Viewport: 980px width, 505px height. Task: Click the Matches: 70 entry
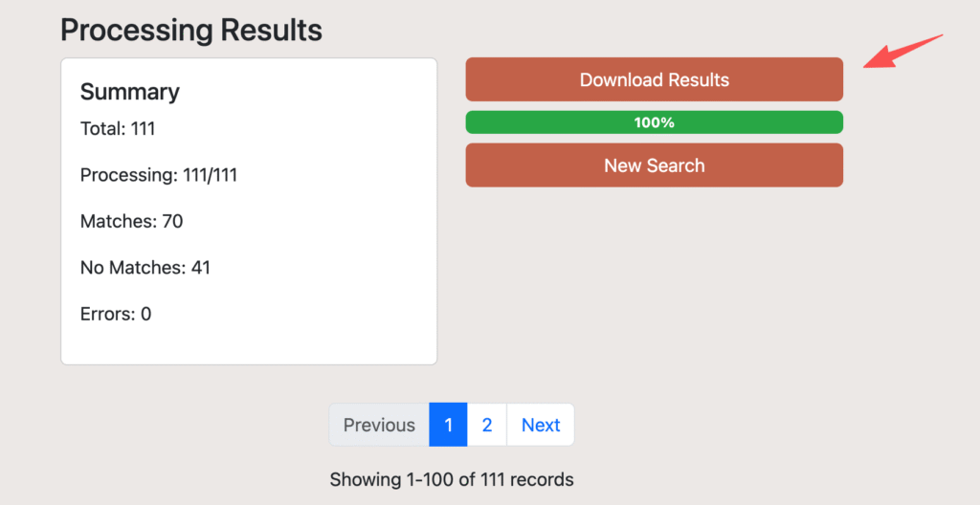[x=131, y=221]
